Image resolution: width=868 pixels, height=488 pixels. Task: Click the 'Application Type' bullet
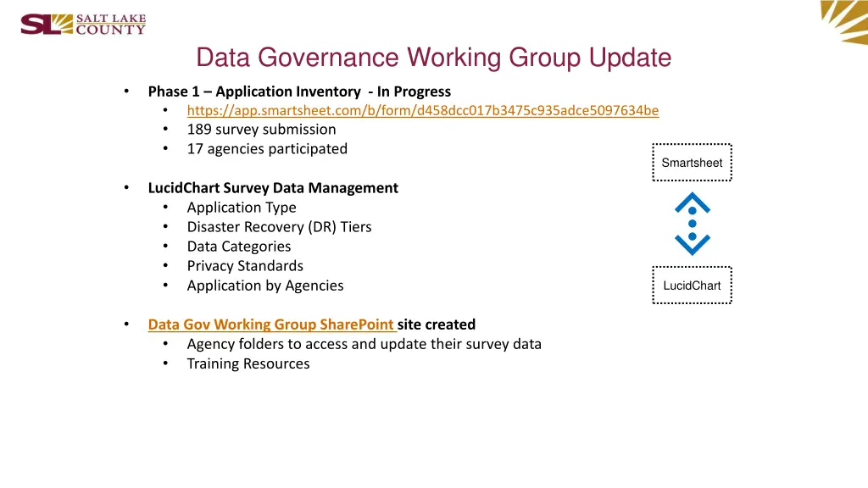242,208
